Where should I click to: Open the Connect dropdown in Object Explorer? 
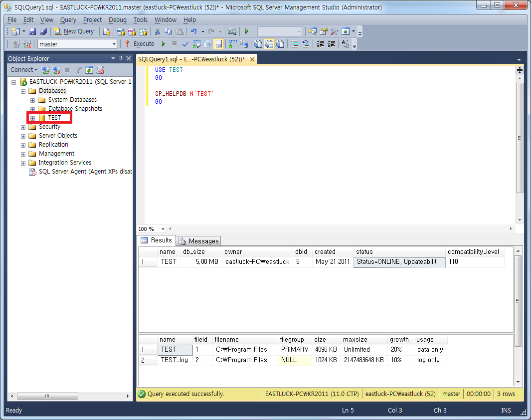(24, 70)
